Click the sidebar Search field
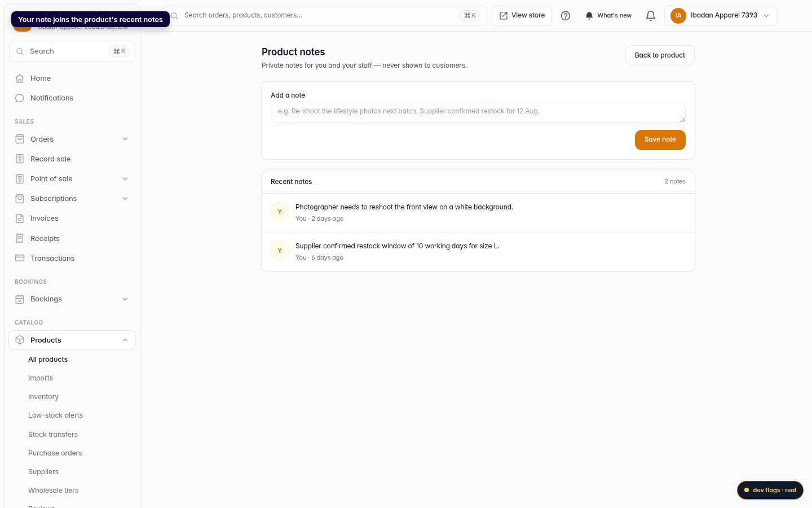 pos(72,51)
